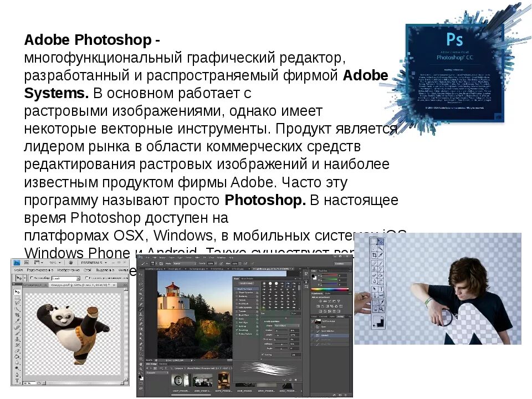
Task: Open auto-select layer dropdown in panda window
Action: [65, 278]
